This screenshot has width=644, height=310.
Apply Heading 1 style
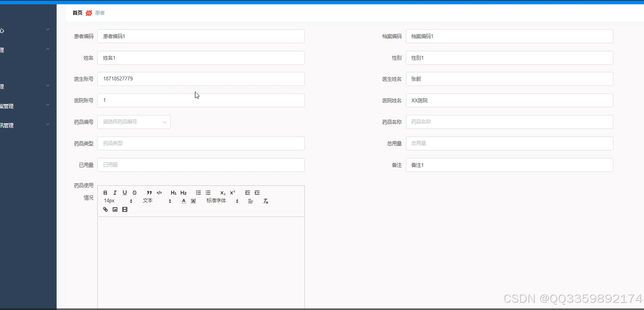(174, 193)
